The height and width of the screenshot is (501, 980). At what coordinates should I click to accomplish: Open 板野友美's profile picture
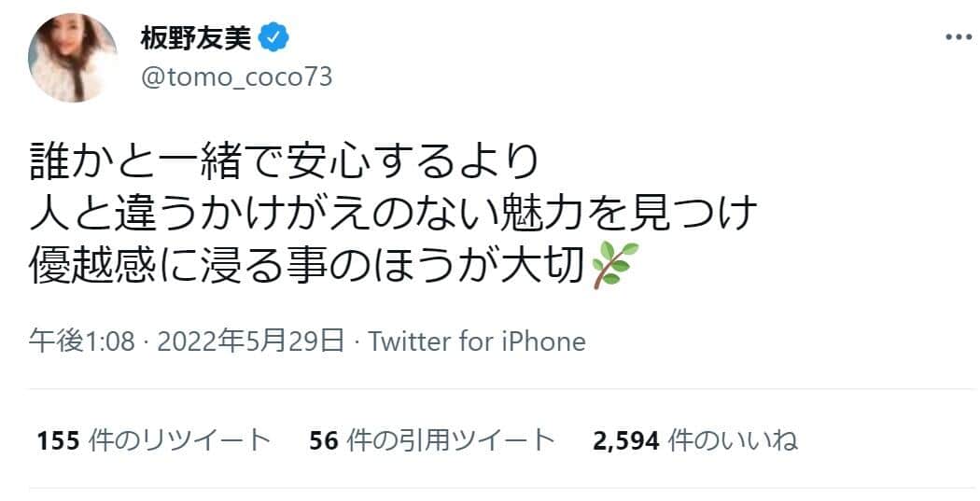pyautogui.click(x=73, y=58)
